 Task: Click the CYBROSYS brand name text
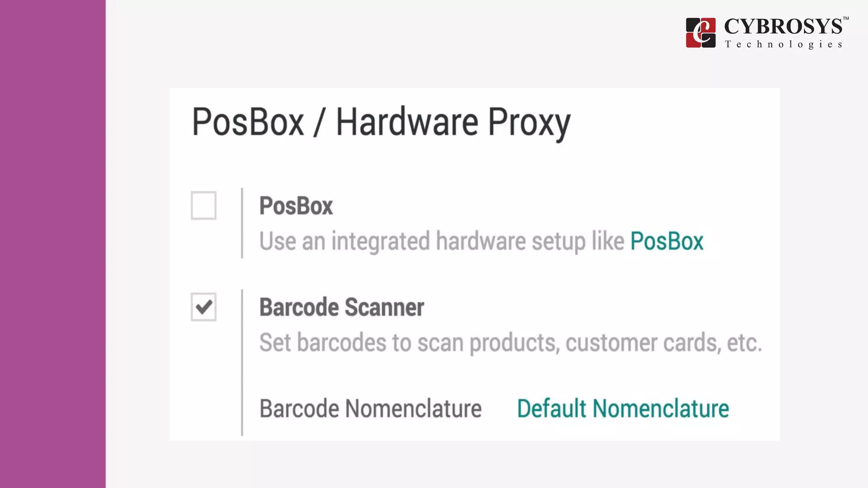[783, 27]
